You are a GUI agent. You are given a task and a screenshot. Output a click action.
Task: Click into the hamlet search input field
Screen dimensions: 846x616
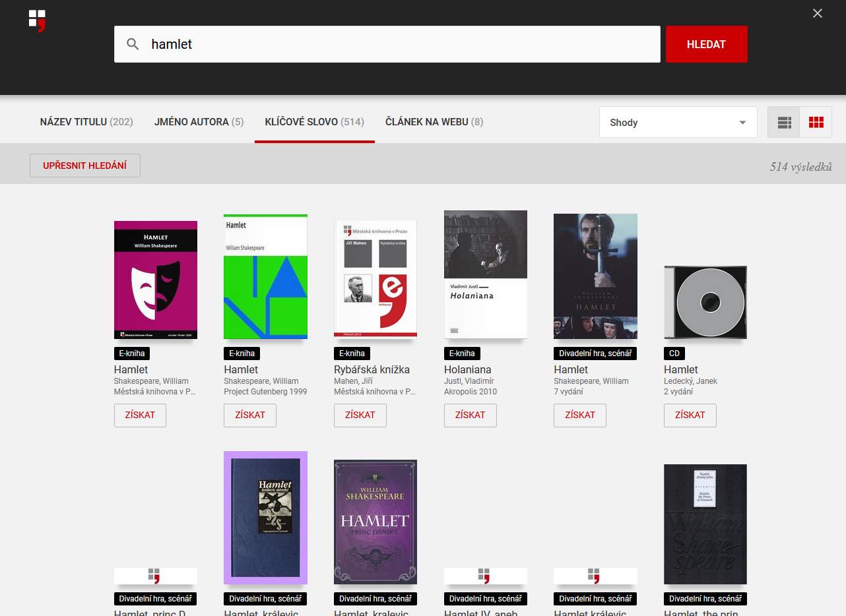pos(396,44)
